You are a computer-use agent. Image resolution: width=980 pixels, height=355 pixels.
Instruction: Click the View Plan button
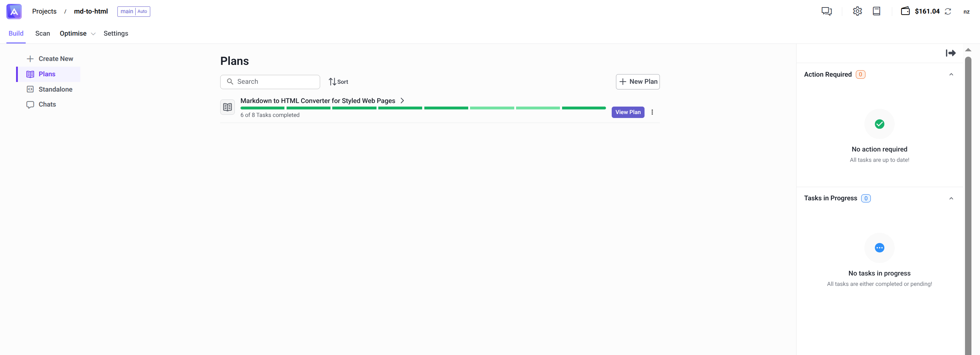pos(628,112)
